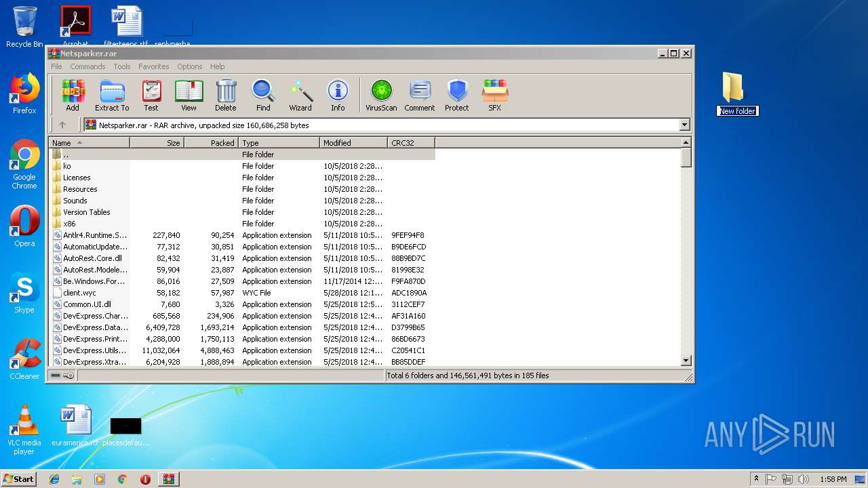Screen dimensions: 868x488
Task: Select the parent folder '..' row
Action: click(x=242, y=155)
